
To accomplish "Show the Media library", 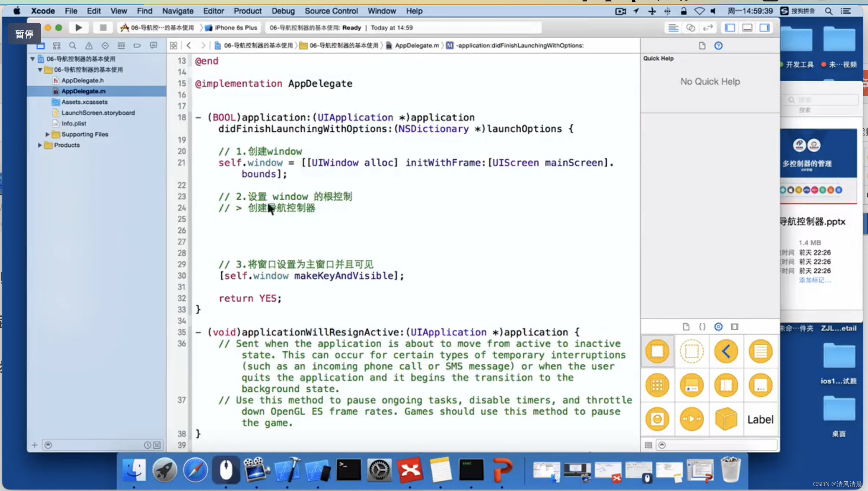I will 735,327.
